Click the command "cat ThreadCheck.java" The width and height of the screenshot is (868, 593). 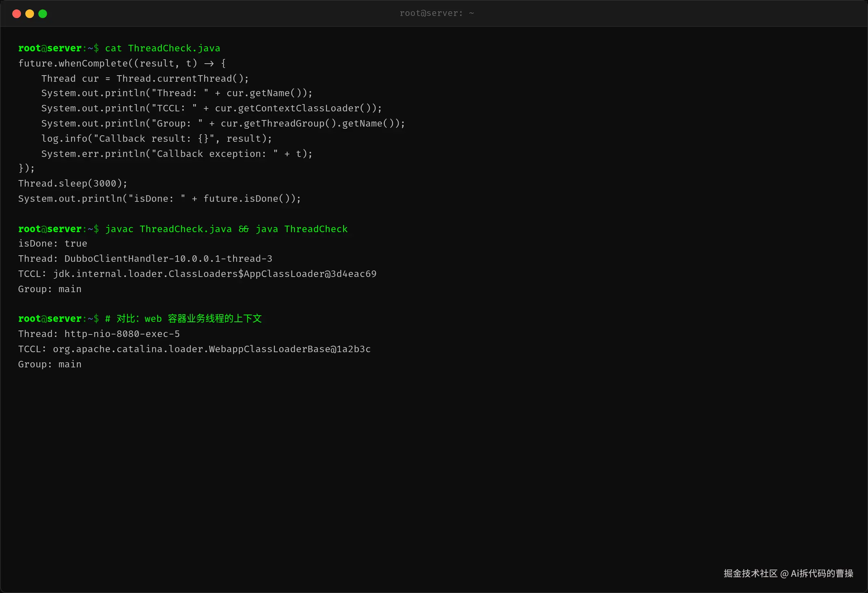click(162, 48)
